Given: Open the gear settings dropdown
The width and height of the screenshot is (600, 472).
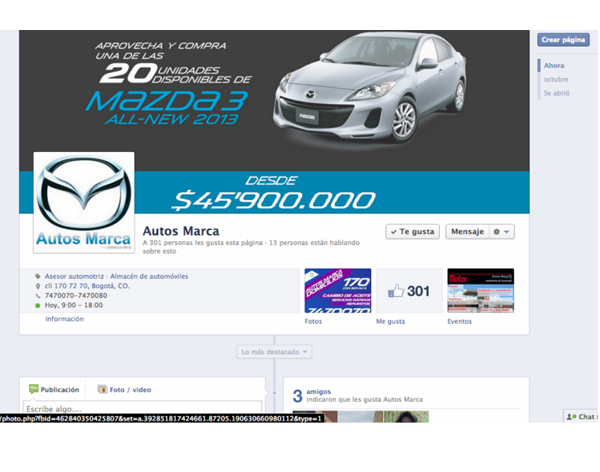Looking at the screenshot, I should (x=502, y=231).
